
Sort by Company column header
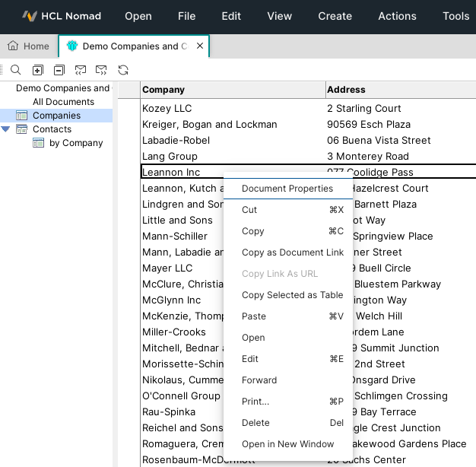point(233,90)
